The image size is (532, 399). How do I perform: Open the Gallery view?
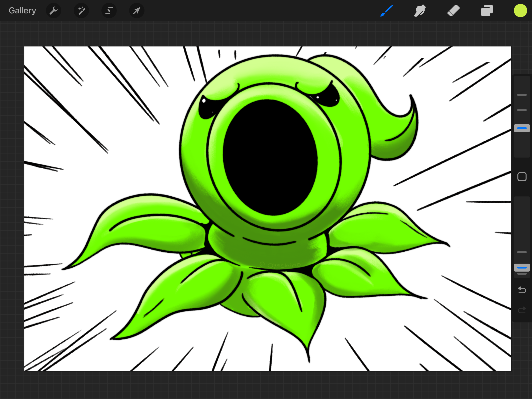(22, 11)
